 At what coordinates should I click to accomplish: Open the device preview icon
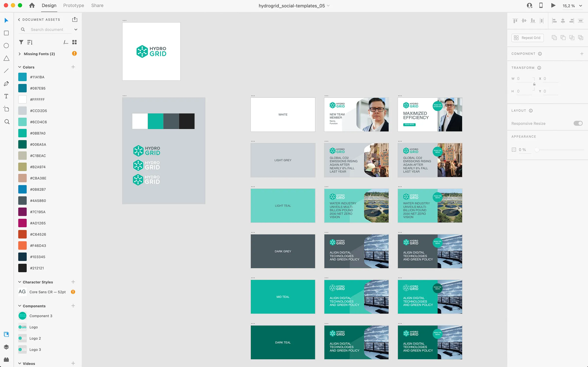pyautogui.click(x=541, y=5)
